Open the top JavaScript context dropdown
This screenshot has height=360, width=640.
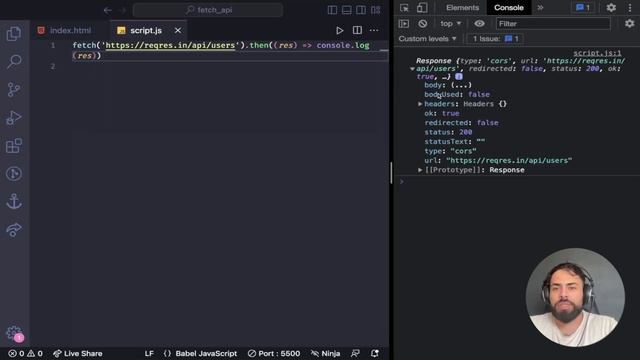[x=450, y=24]
